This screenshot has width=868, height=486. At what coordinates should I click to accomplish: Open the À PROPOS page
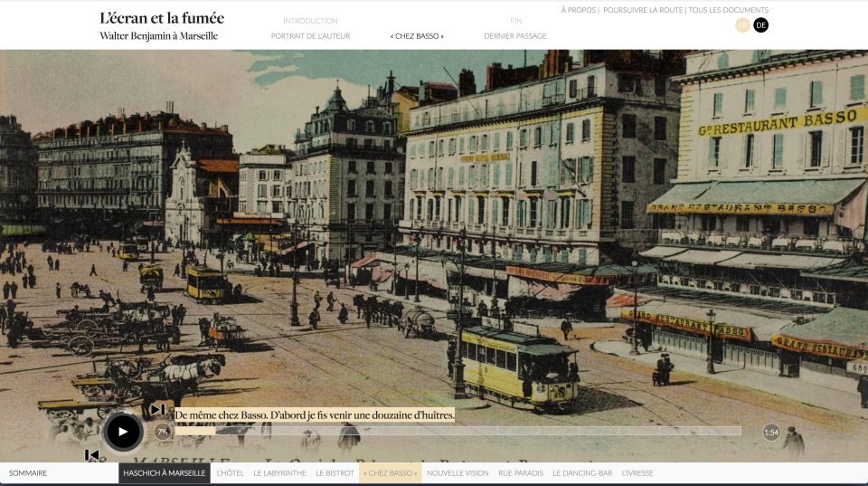tap(578, 10)
